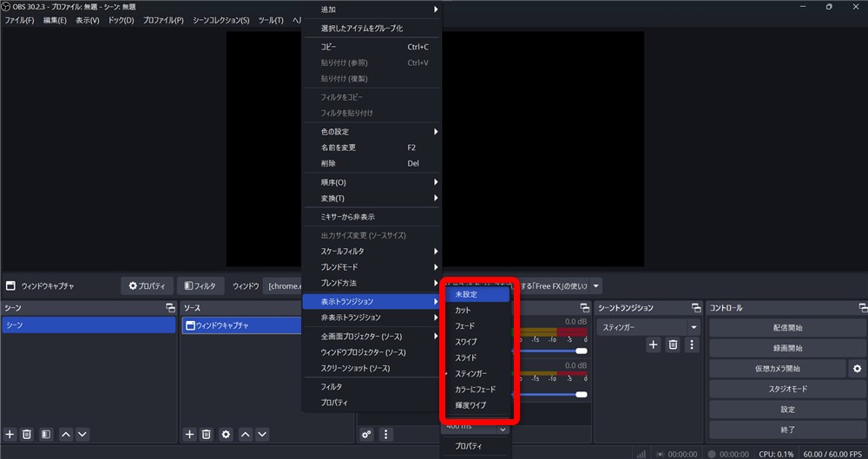Choose スワイプ transition in submenu
Screen dimensions: 868x459
coord(477,342)
